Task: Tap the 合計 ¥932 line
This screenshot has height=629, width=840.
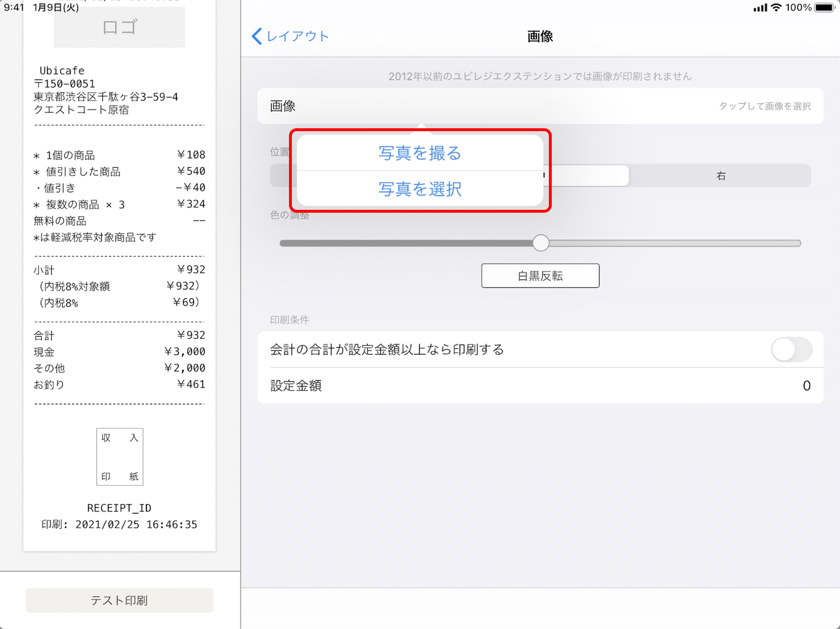Action: 119,335
